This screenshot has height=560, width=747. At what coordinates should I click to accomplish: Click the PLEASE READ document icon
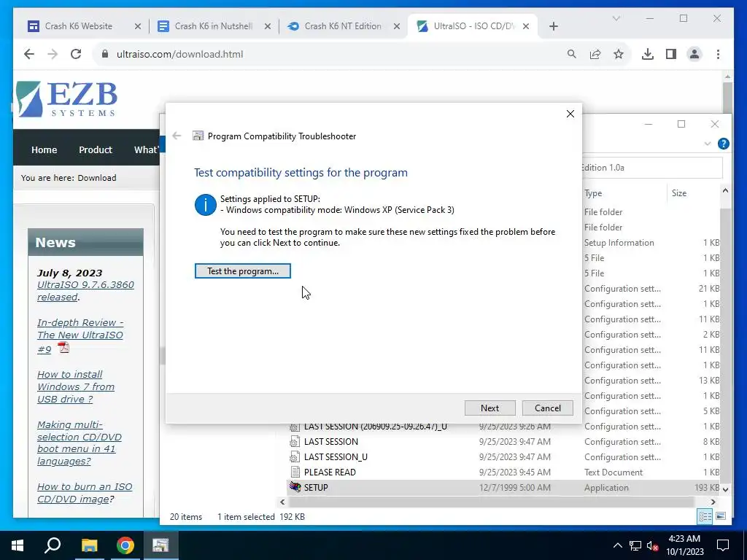[x=295, y=472]
